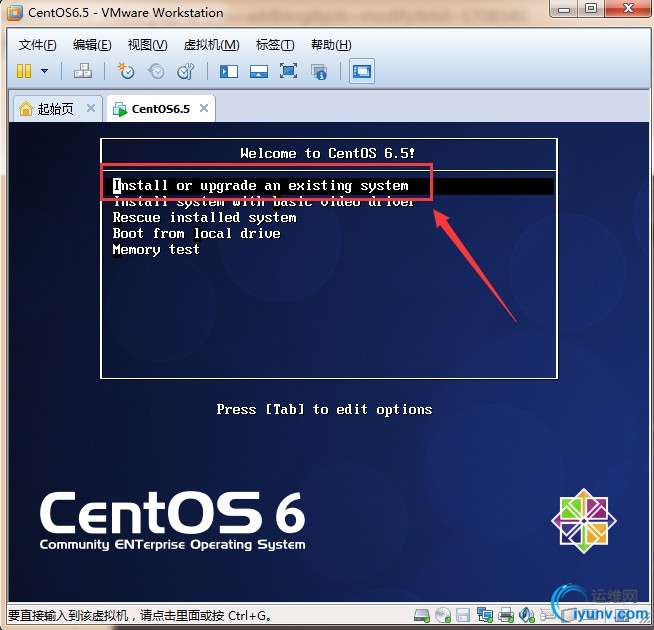
Task: Enter full screen mode
Action: 289,71
